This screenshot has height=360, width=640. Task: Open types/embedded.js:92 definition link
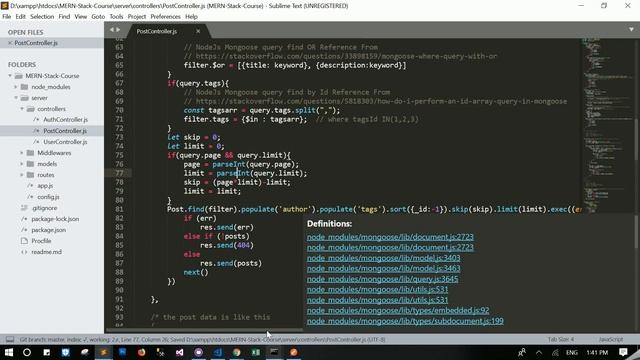[x=398, y=311]
